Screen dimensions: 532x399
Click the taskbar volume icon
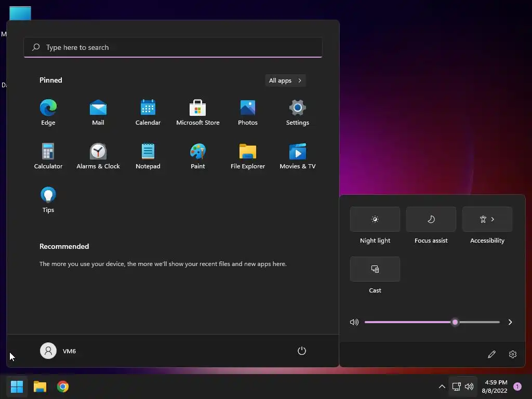tap(469, 387)
